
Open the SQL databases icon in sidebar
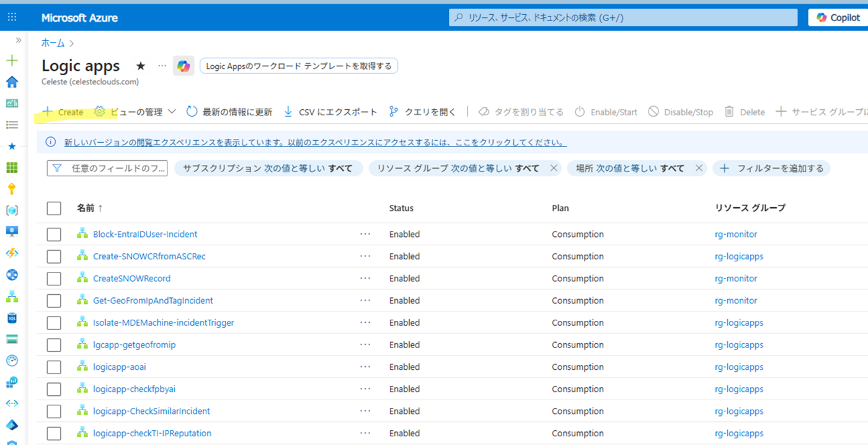pos(12,318)
